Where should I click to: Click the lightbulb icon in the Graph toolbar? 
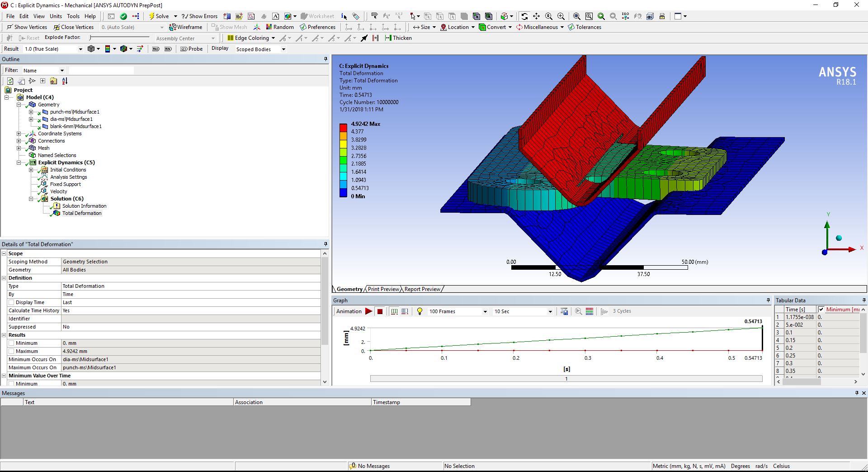click(420, 311)
